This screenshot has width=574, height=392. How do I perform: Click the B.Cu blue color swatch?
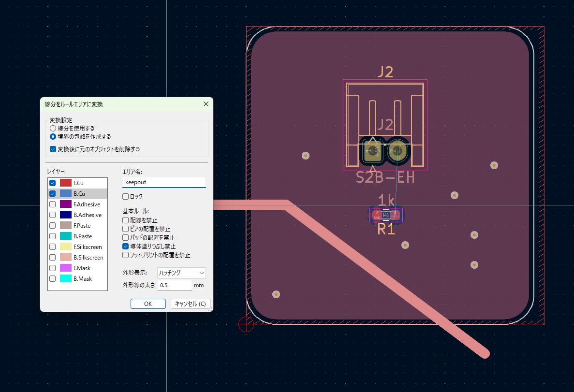click(66, 193)
